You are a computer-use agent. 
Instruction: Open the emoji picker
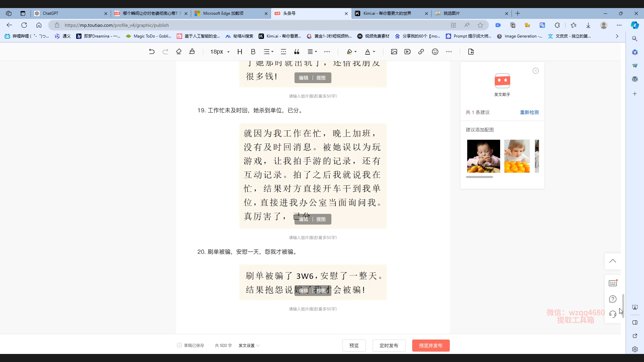(x=435, y=52)
